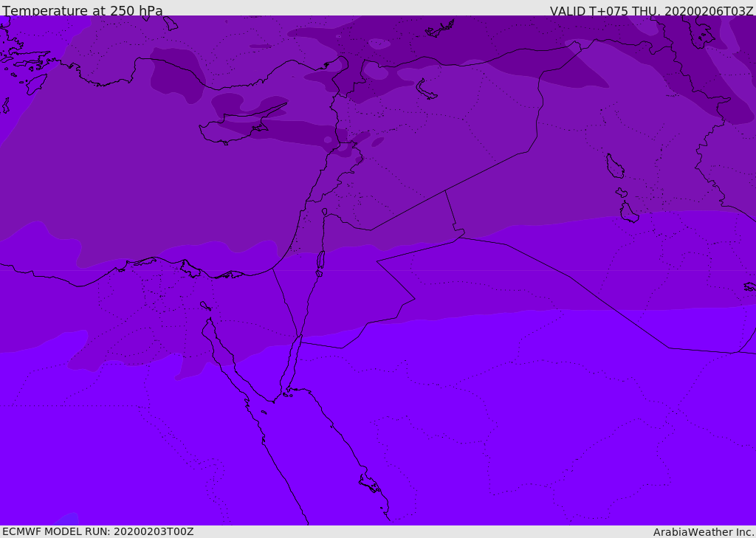Click the 'VALID T+075 THU. 20200206T03Z' timestamp
This screenshot has width=756, height=538.
(651, 10)
